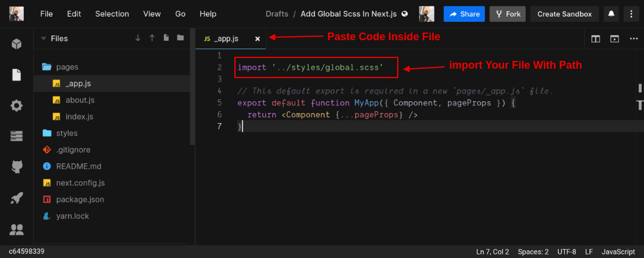The height and width of the screenshot is (258, 644).
Task: Open the Edit menu
Action: (x=74, y=14)
